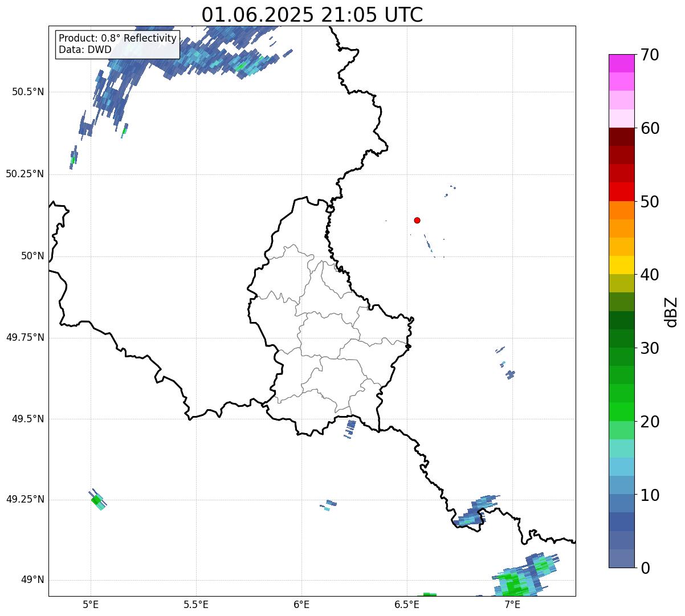Click the dBZ colorbar axis label

(671, 311)
